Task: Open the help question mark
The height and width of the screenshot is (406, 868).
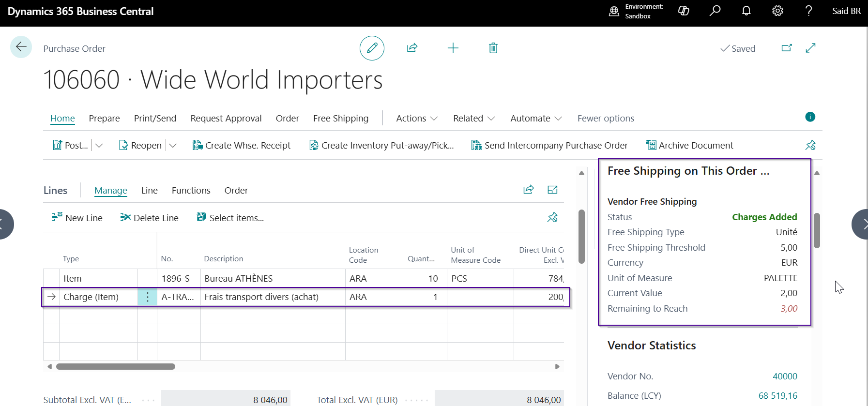Action: (808, 11)
